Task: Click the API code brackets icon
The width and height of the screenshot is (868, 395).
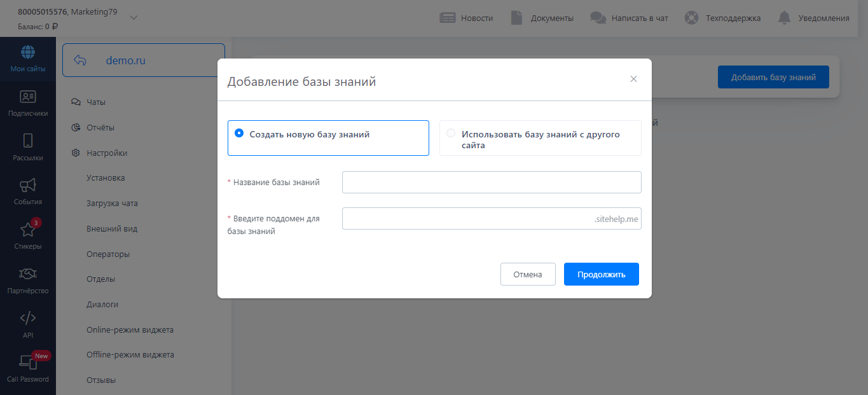Action: (x=28, y=318)
